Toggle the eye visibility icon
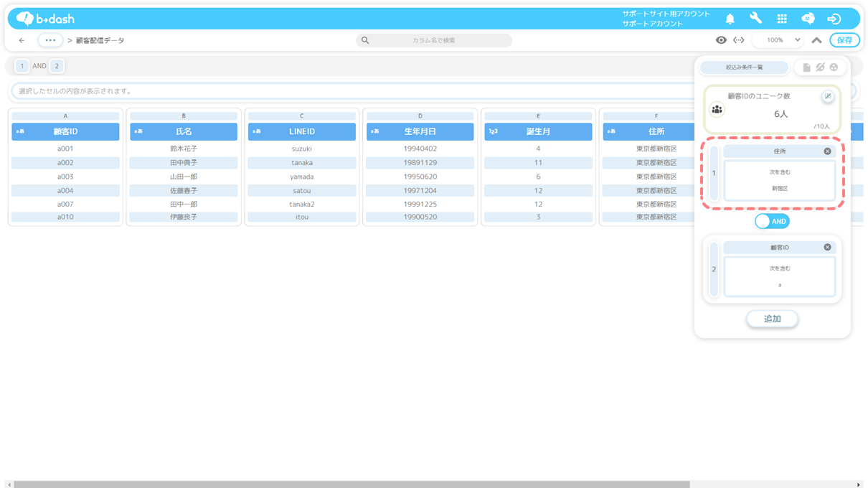The width and height of the screenshot is (868, 488). (721, 40)
